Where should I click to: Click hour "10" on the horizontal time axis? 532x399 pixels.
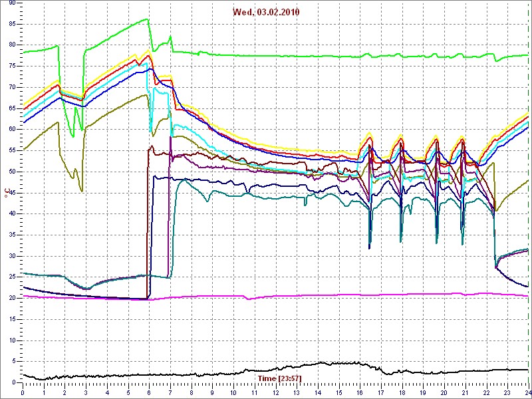[x=233, y=392]
